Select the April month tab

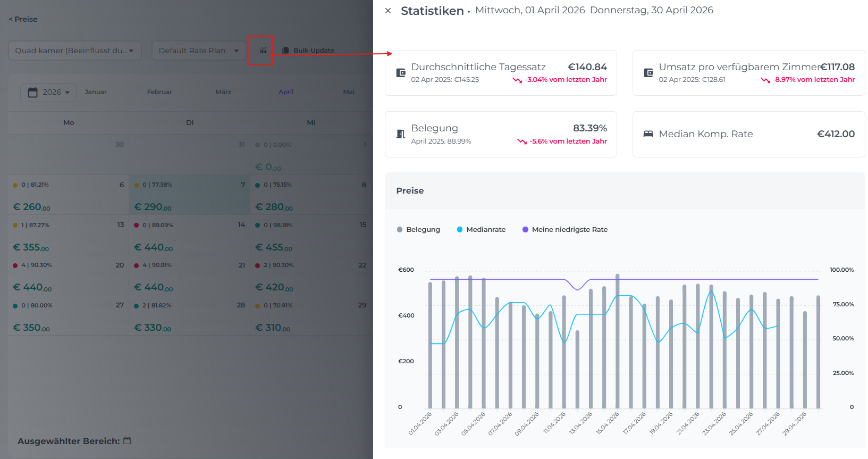tap(286, 92)
